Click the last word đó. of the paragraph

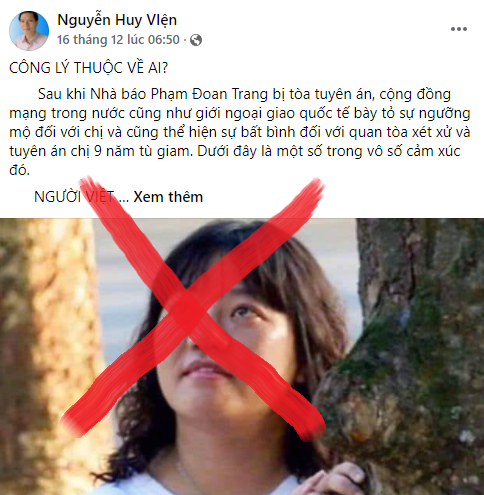pyautogui.click(x=19, y=171)
